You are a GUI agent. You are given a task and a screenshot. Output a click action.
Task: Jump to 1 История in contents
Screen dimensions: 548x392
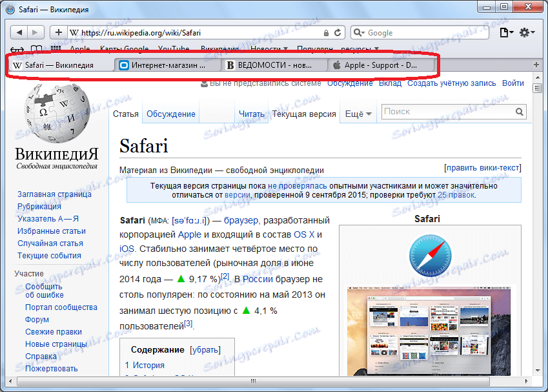(x=145, y=365)
